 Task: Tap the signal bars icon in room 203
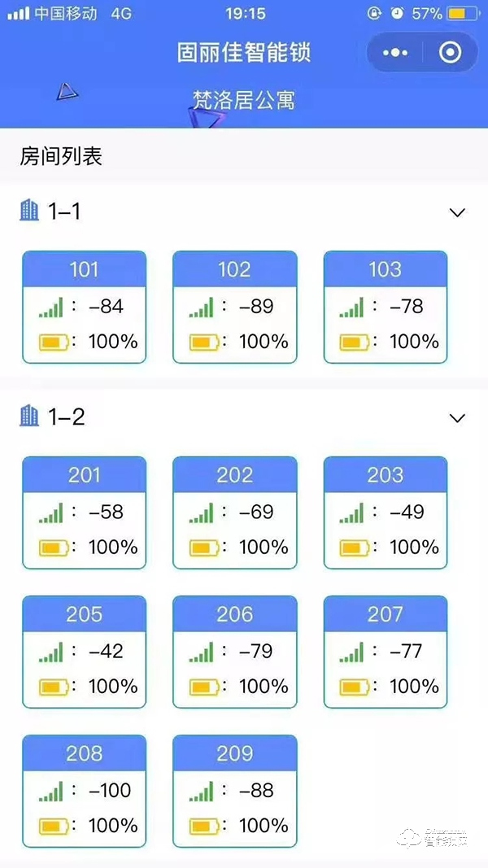(352, 513)
